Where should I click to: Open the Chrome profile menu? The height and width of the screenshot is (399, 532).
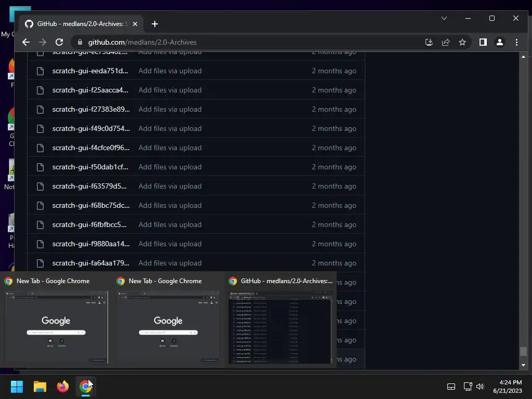[499, 42]
